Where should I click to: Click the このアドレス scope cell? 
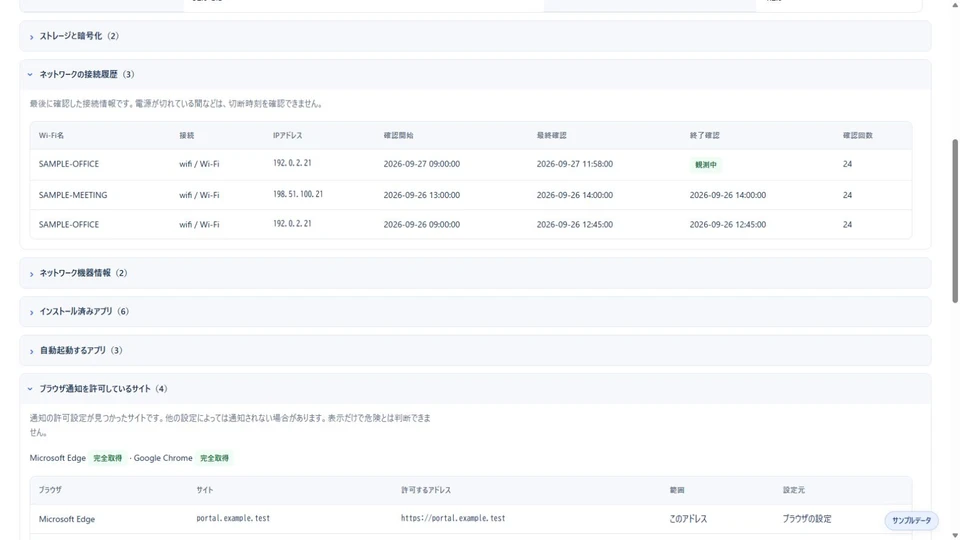[688, 519]
